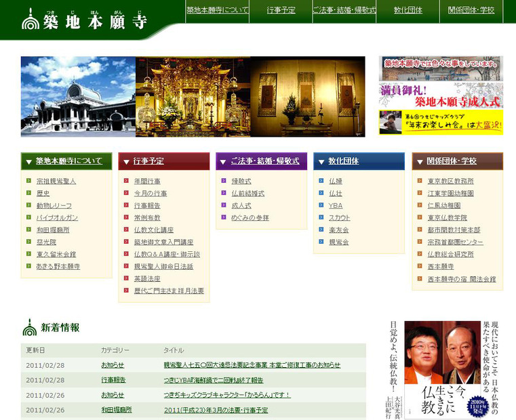Click the red arrow icon beside 仏教文化講座
516x420 pixels.
pos(126,229)
